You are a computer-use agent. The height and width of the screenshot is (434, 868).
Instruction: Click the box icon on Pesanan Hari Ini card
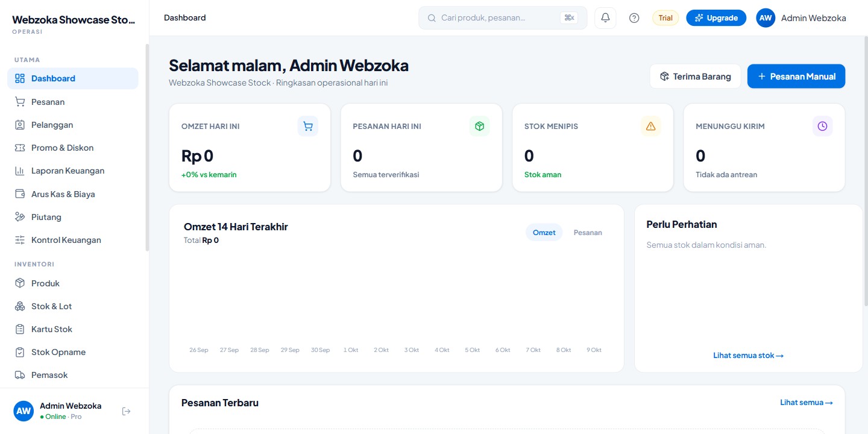480,126
